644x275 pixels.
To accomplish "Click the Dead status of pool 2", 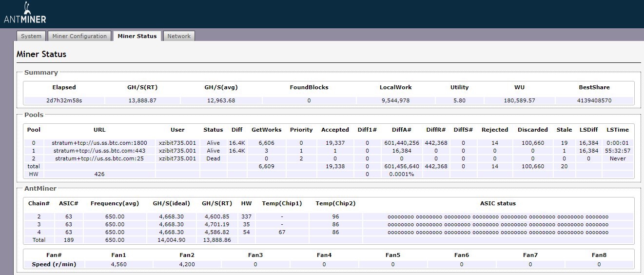I will coord(213,158).
